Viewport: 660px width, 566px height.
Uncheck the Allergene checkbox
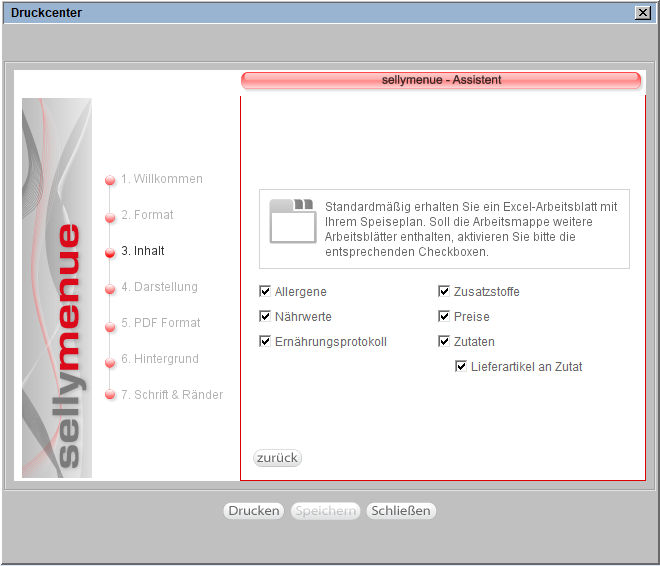pos(265,292)
